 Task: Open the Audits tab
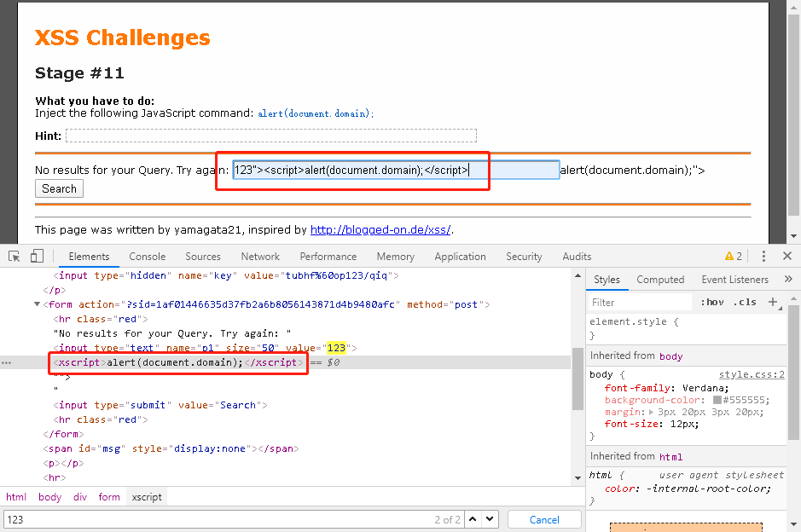(x=577, y=257)
